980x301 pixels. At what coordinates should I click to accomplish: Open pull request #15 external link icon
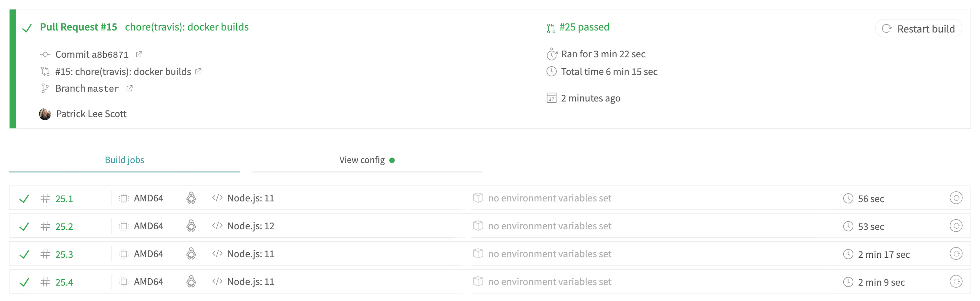(x=198, y=71)
